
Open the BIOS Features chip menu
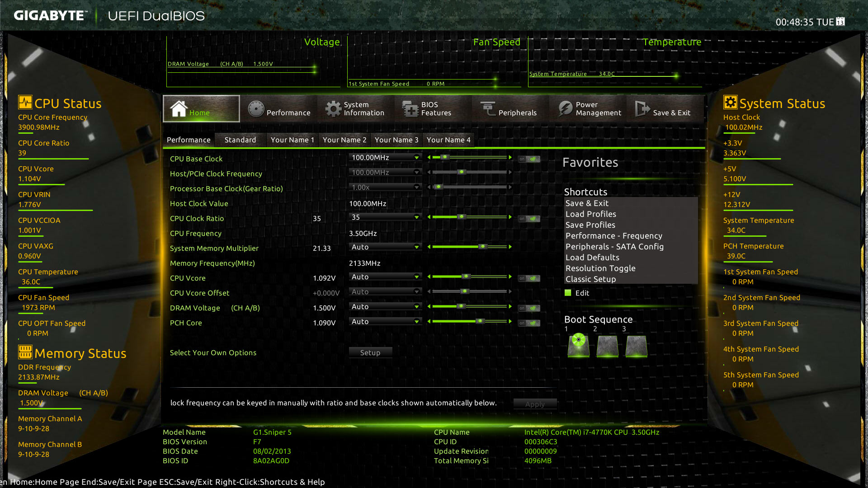click(x=434, y=109)
